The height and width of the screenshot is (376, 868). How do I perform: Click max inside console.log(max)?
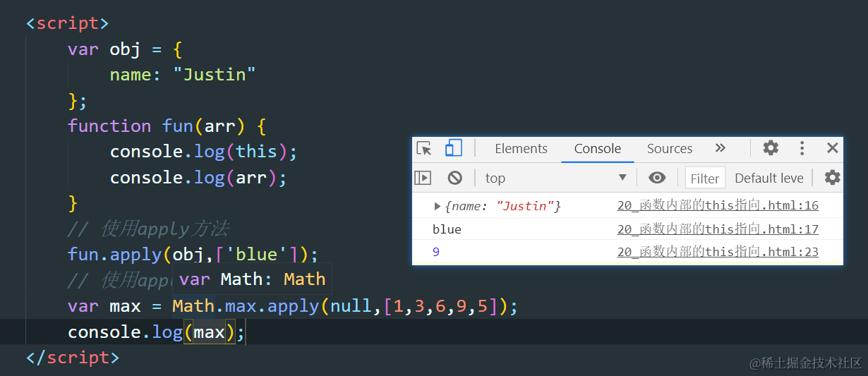click(x=209, y=332)
